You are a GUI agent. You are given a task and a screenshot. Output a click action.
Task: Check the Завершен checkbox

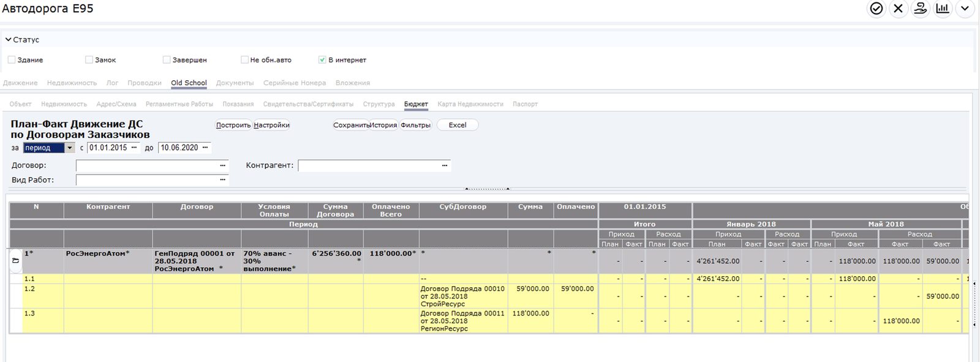click(x=167, y=60)
